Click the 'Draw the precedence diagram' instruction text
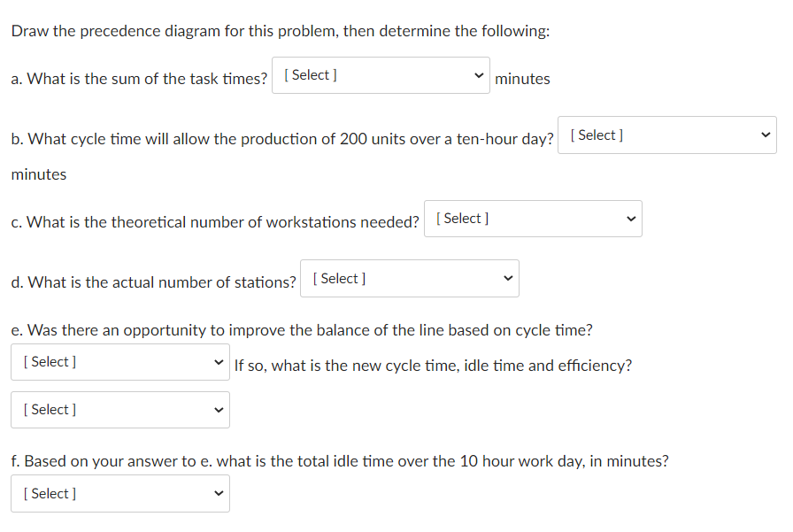The image size is (793, 532). click(280, 31)
